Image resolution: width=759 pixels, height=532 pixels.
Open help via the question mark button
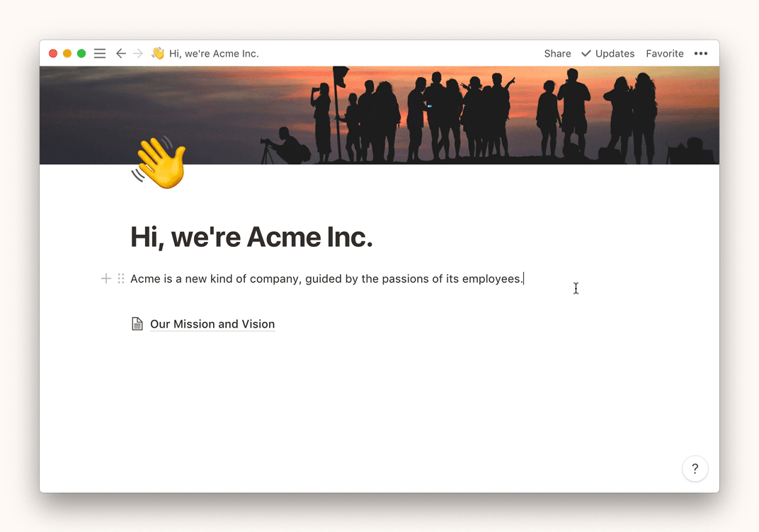(x=695, y=468)
